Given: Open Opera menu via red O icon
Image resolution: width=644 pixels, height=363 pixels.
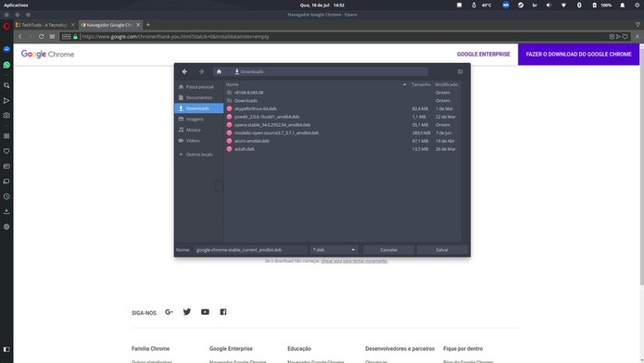Looking at the screenshot, I should coord(6,26).
